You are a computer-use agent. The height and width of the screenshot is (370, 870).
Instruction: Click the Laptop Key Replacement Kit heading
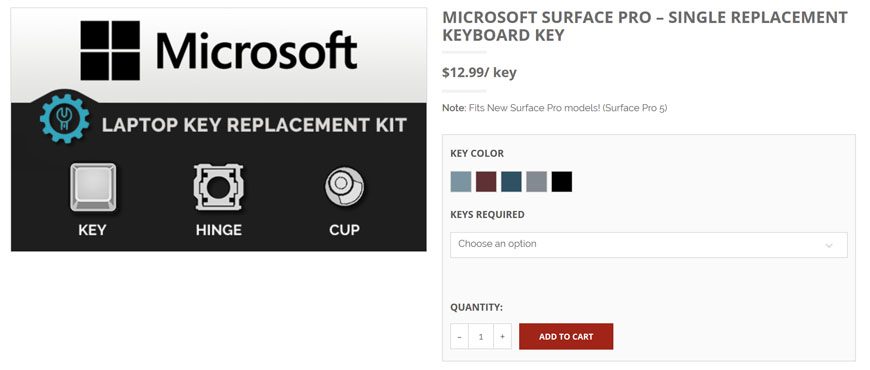coord(254,124)
